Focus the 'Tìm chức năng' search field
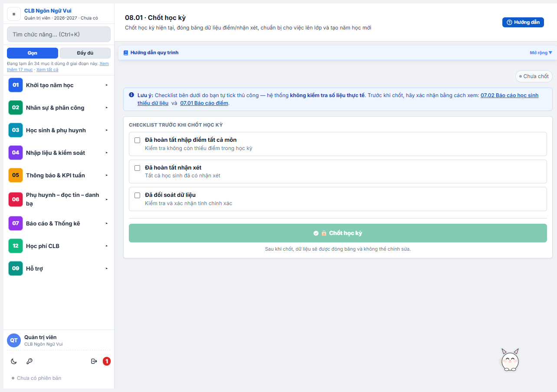Viewport: 557px width, 392px height. 59,34
